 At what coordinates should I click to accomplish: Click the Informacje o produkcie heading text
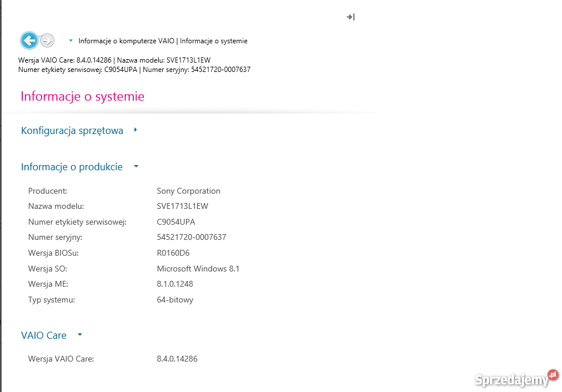(72, 167)
